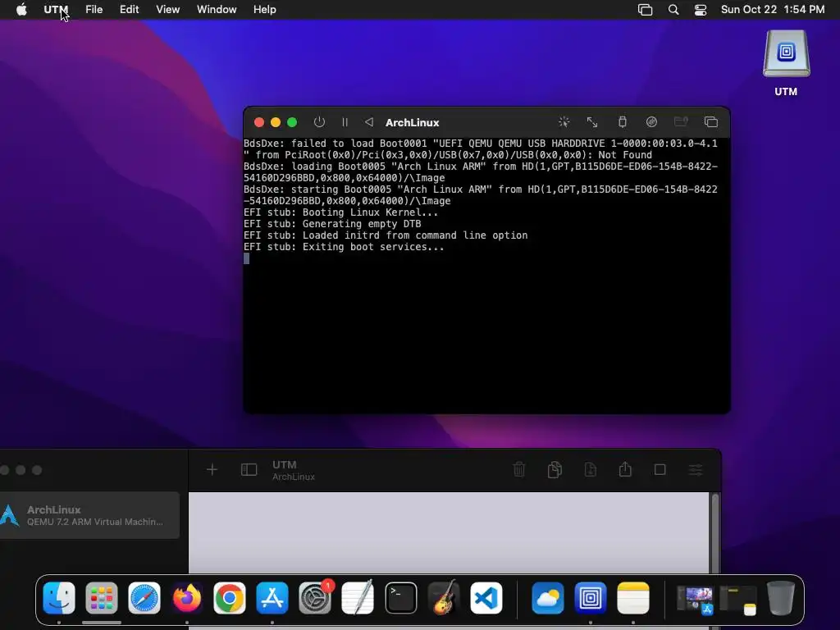Open the shared folder icon in VM toolbar
Viewport: 840px width, 630px height.
(x=681, y=122)
